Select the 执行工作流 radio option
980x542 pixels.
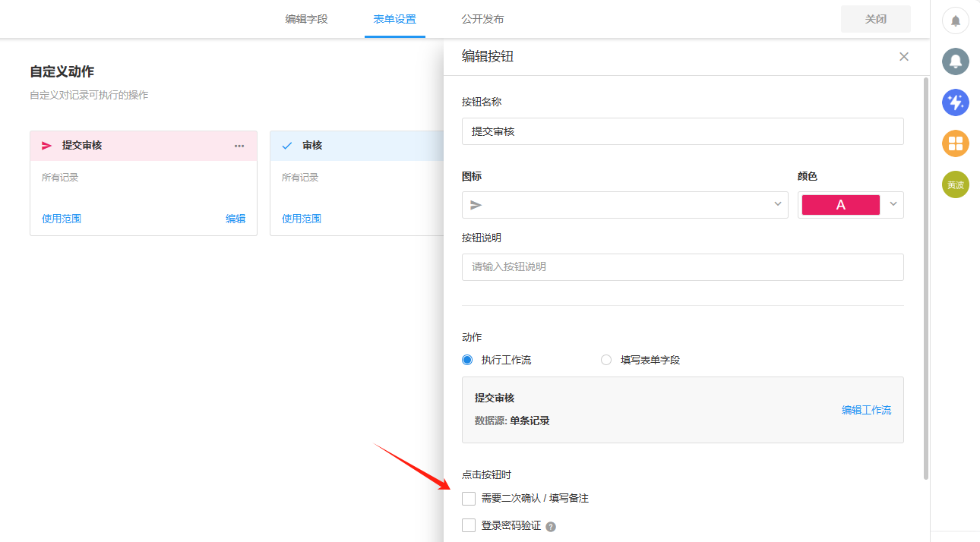(467, 360)
